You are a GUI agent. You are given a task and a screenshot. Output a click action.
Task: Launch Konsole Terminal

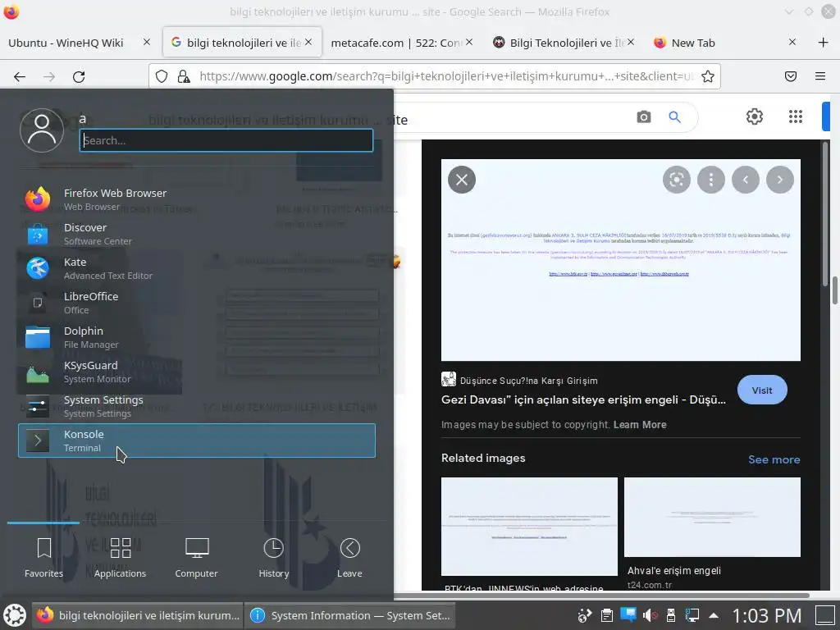coord(197,441)
